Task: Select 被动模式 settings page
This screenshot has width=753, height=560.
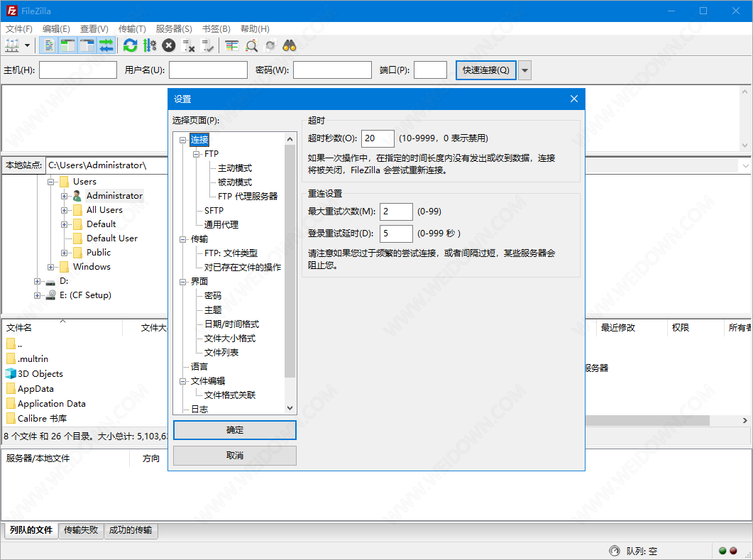Action: click(x=235, y=182)
